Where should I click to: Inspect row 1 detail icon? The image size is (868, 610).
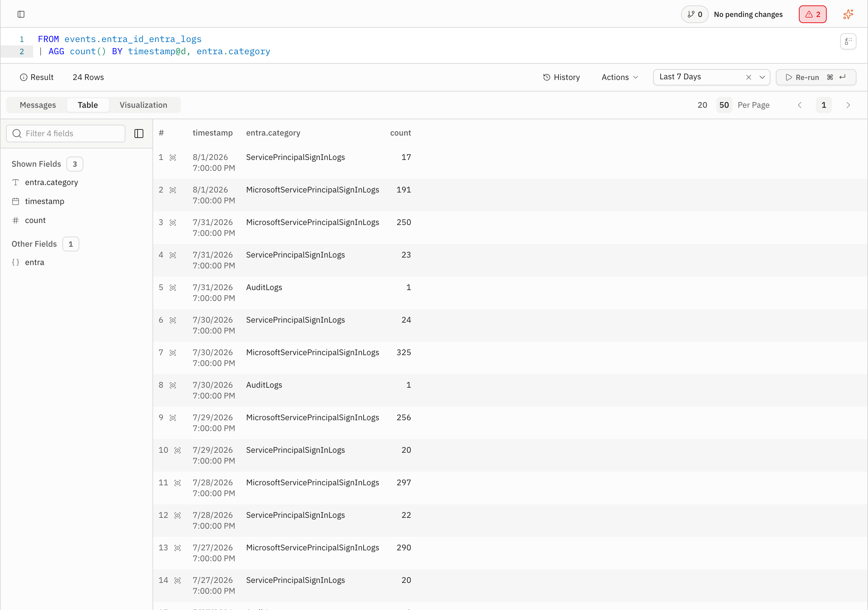point(173,158)
